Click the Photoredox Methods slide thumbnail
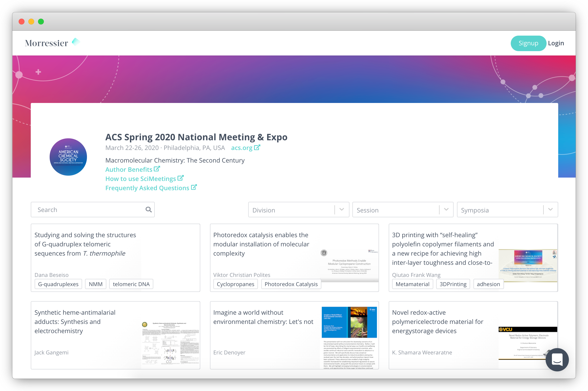The height and width of the screenshot is (391, 588). point(349,265)
